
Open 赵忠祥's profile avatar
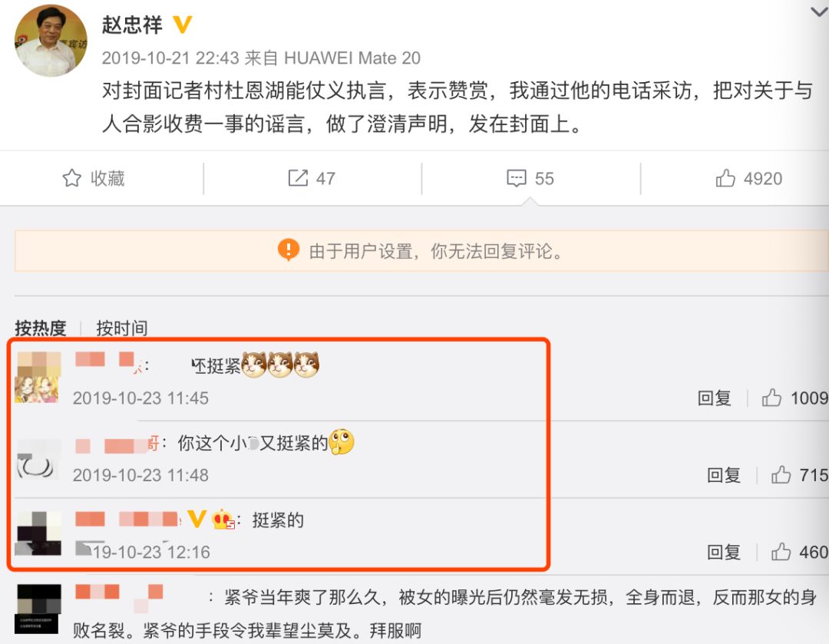click(51, 41)
